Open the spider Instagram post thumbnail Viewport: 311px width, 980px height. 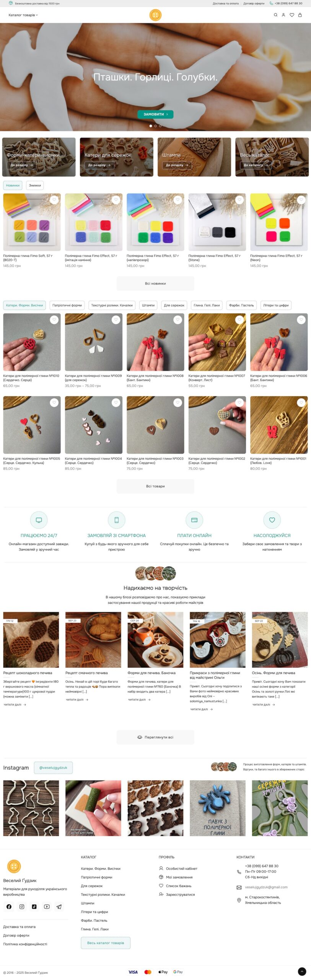[218, 808]
